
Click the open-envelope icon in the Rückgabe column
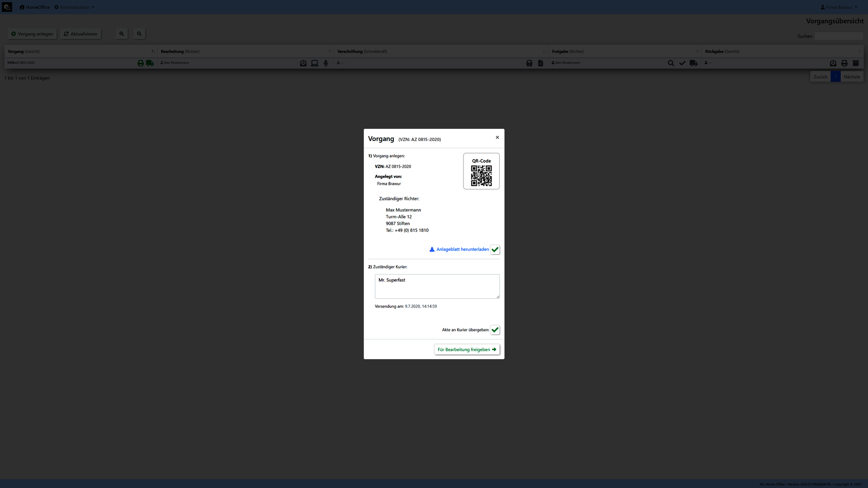point(833,63)
